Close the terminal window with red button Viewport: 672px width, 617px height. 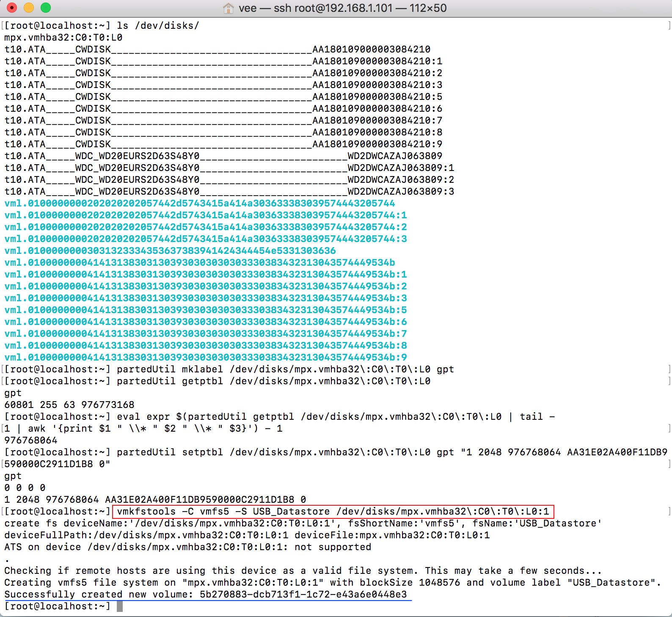pos(12,8)
